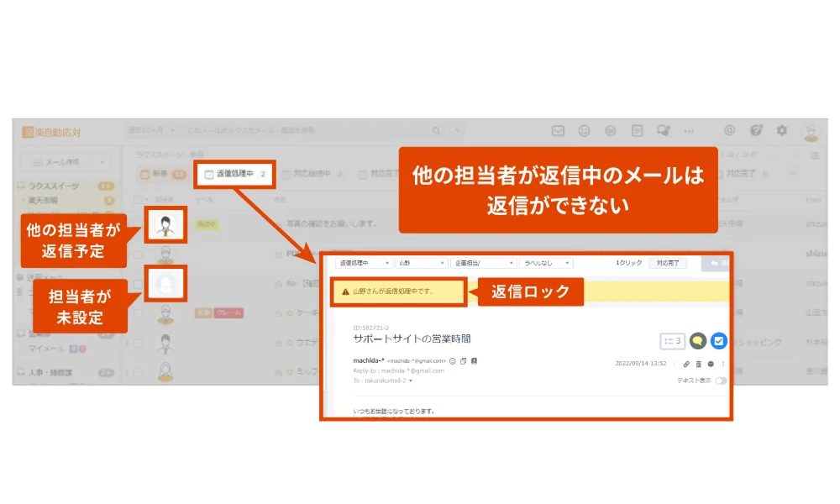Switch to the 返信処理中 tab
Viewport: 840px width, 504px height.
[x=235, y=174]
